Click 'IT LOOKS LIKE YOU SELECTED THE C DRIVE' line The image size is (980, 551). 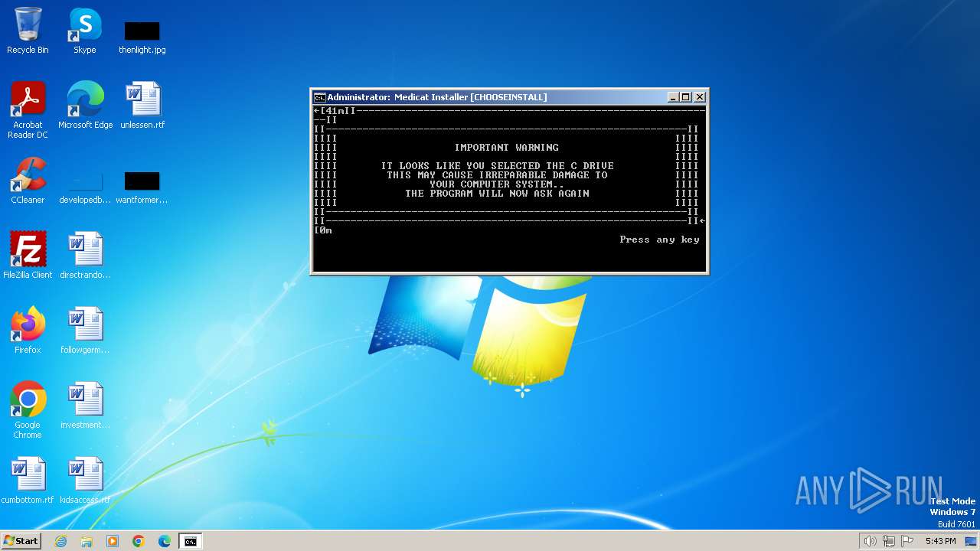tap(498, 166)
